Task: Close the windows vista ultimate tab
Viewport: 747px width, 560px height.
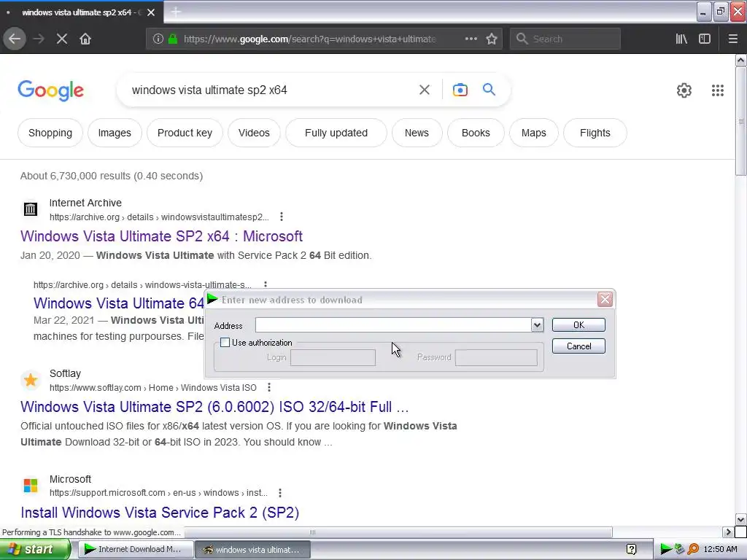Action: click(x=151, y=12)
